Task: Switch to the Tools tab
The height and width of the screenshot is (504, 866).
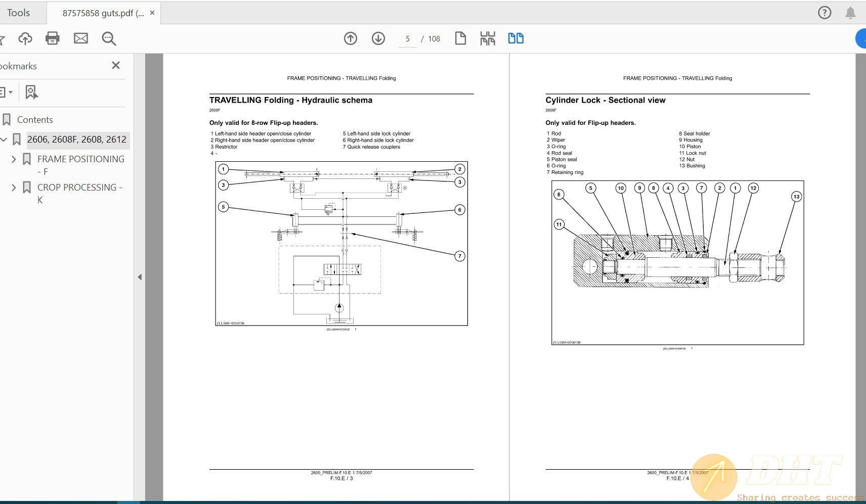Action: (x=19, y=13)
